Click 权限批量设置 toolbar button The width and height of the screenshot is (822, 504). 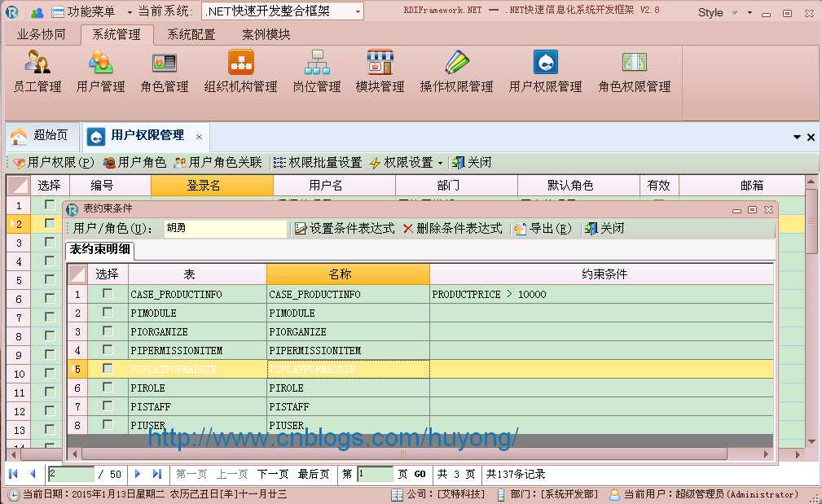(x=318, y=163)
